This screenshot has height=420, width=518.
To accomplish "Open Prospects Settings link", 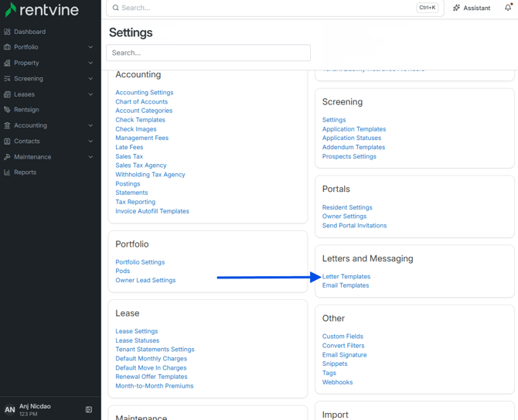I will [x=349, y=157].
